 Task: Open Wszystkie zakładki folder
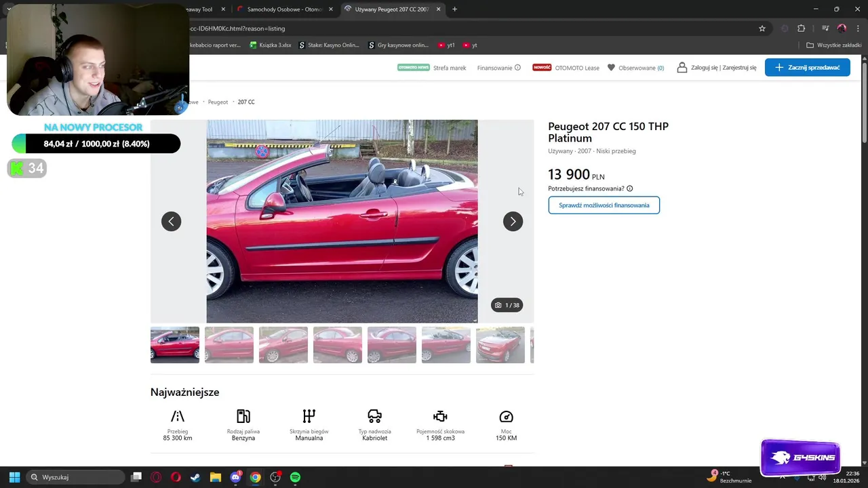pos(833,45)
